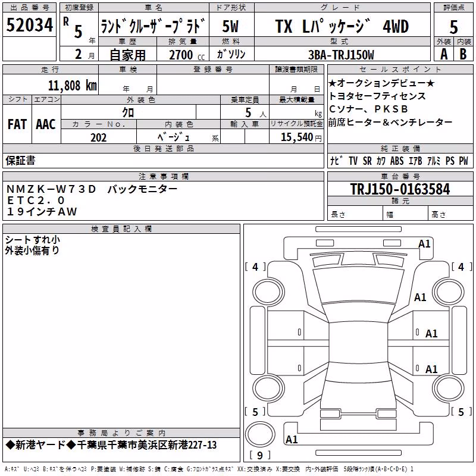Click lot number 52034

[x=29, y=25]
